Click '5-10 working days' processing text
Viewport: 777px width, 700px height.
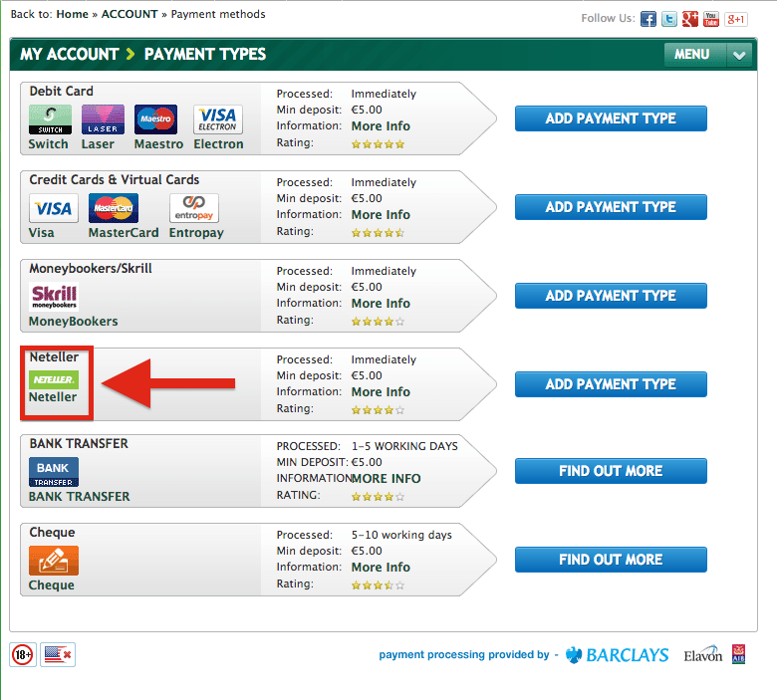pos(401,535)
